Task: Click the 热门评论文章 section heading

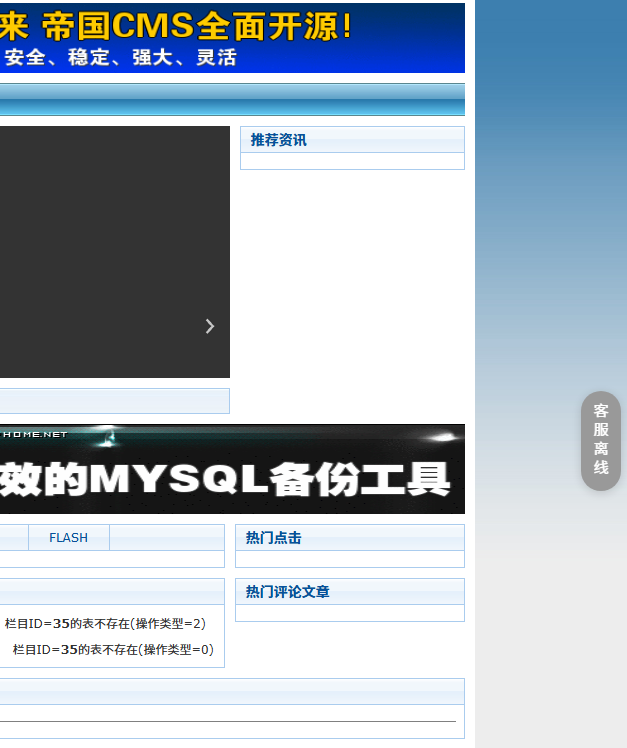Action: tap(287, 592)
